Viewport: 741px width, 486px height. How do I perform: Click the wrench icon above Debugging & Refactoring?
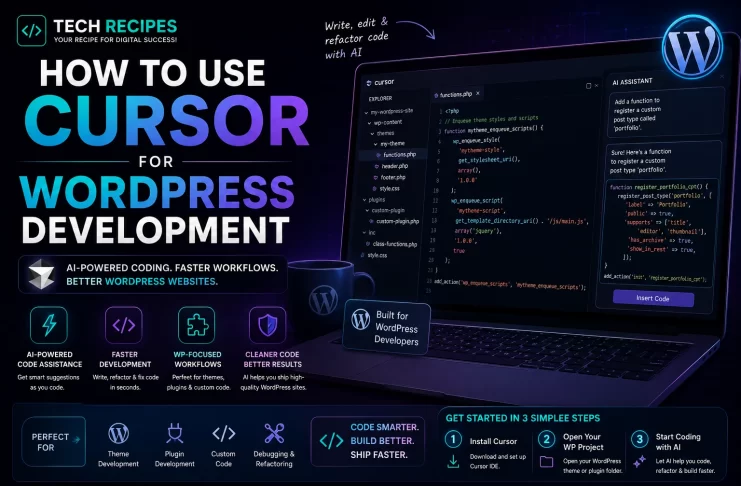click(274, 433)
